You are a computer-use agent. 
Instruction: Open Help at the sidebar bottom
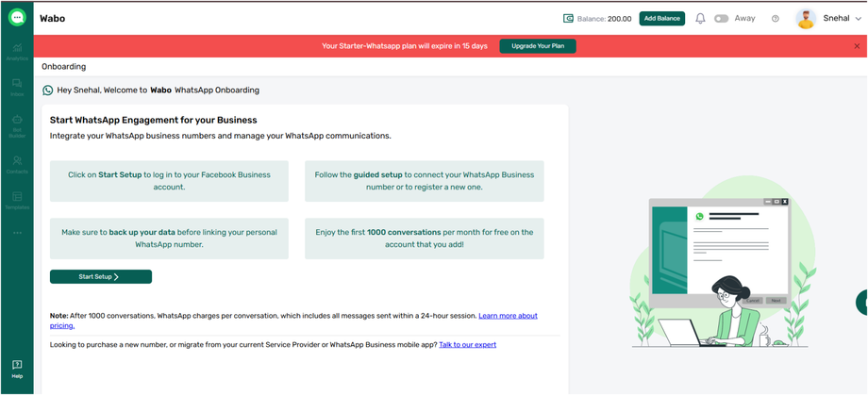coord(17,368)
